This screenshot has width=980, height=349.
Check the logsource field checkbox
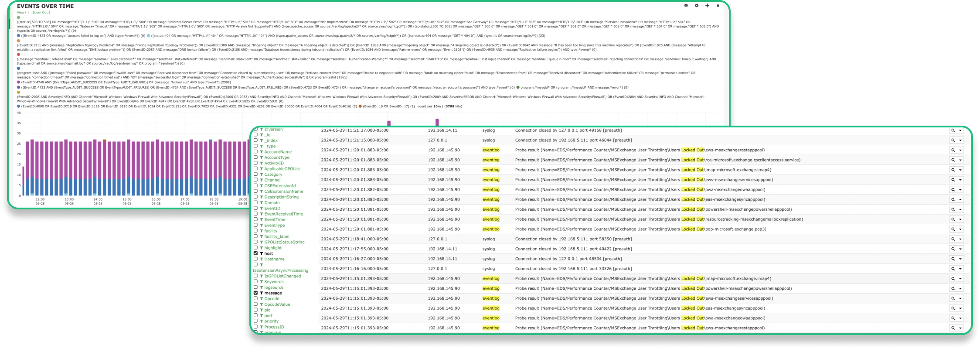(x=255, y=287)
